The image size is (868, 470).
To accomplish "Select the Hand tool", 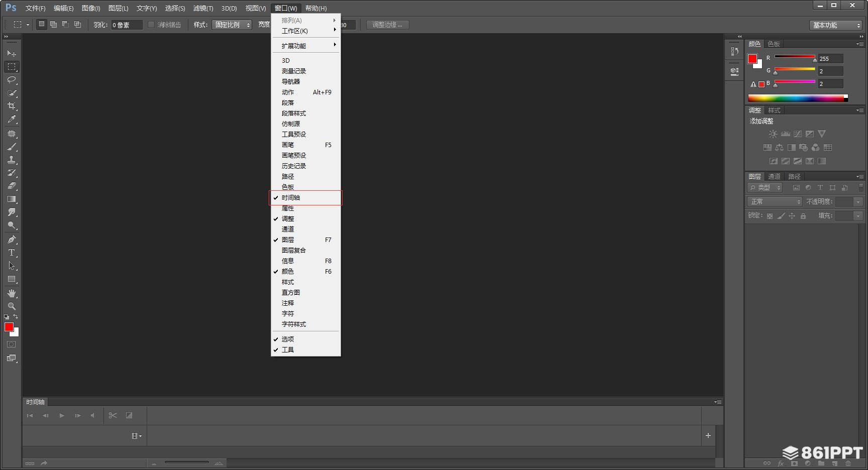I will 12,293.
